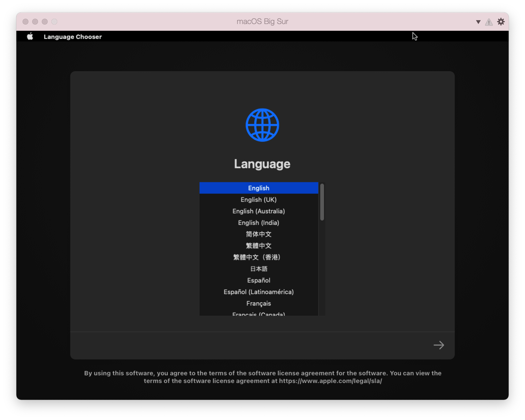The image size is (525, 420).
Task: Select 繁體中文（香港） language
Action: tap(257, 257)
